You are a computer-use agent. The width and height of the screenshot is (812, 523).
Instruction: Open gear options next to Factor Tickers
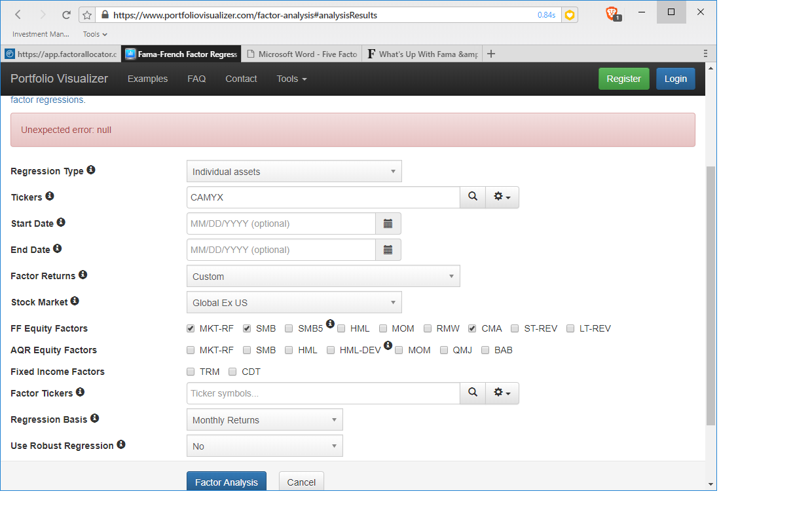502,393
